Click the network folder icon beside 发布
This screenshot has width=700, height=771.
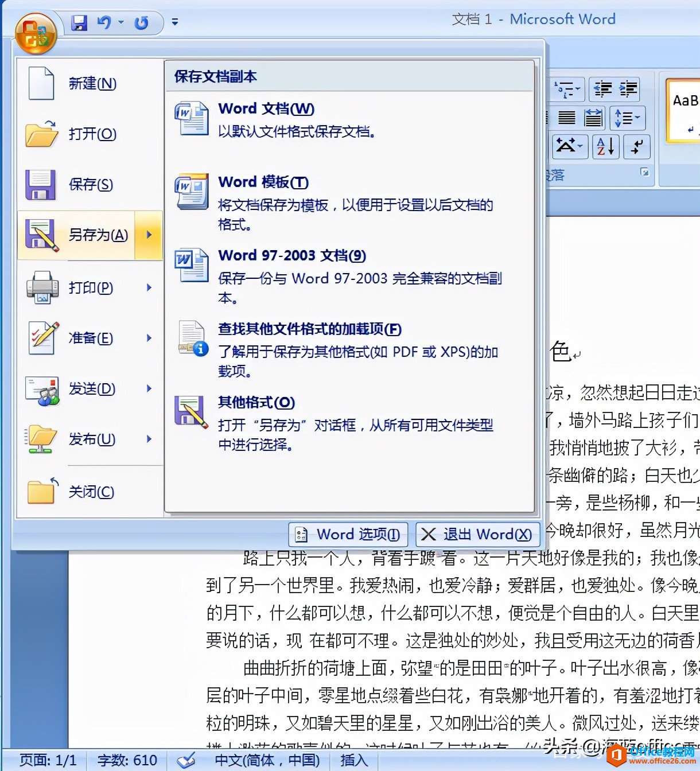(41, 439)
